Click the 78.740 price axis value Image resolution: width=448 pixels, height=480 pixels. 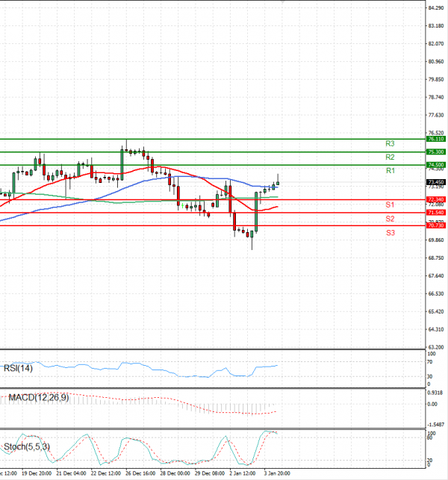[436, 97]
